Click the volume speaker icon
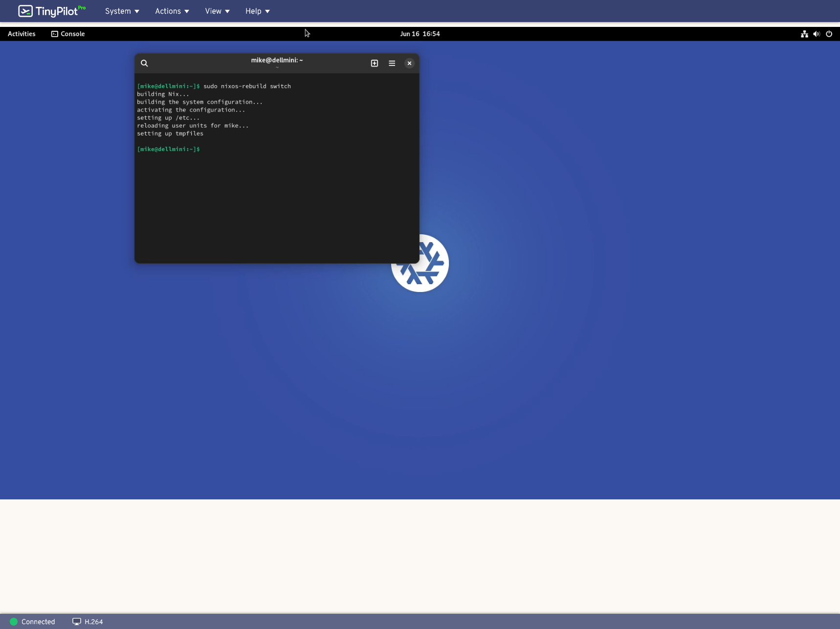This screenshot has width=840, height=629. pyautogui.click(x=817, y=34)
